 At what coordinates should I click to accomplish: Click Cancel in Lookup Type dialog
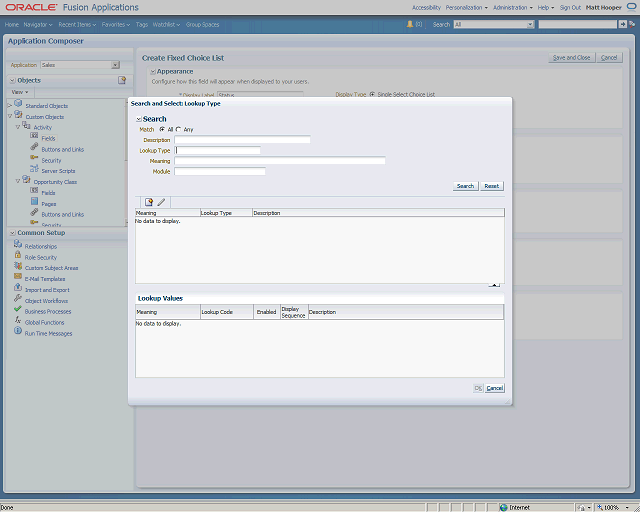tap(495, 388)
